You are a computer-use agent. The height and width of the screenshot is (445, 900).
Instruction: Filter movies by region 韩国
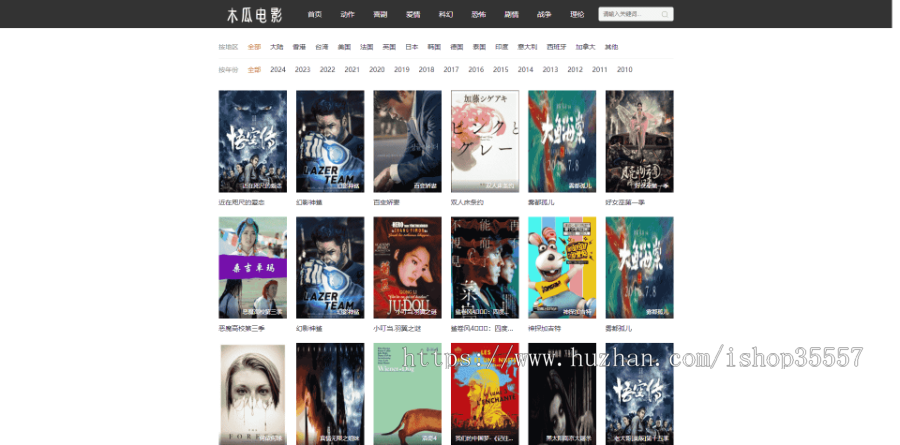[434, 47]
